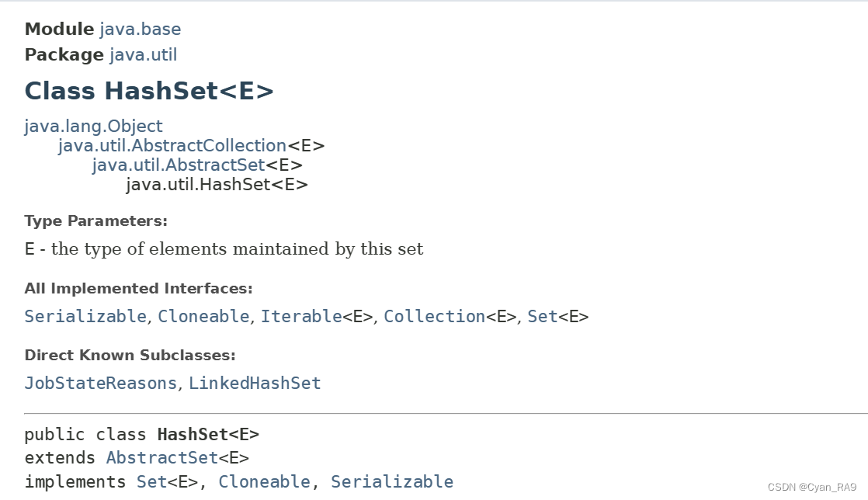This screenshot has height=500, width=868.
Task: Click Serializable in the implements clause
Action: 392,481
